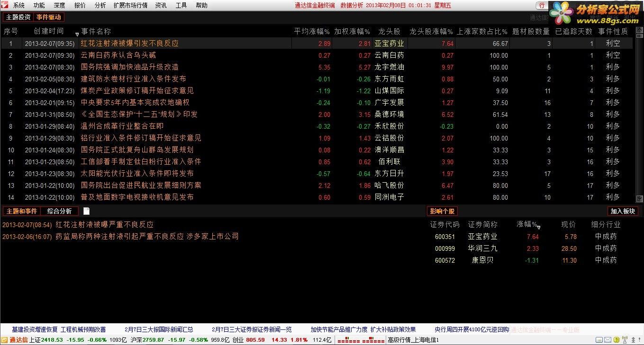Select event 云南白药承认含乌头碱

pos(118,55)
